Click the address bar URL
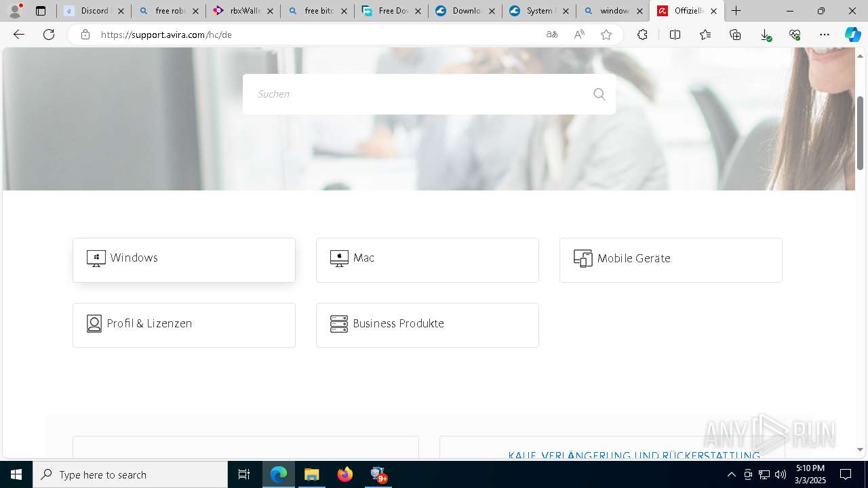The image size is (868, 488). 166,35
